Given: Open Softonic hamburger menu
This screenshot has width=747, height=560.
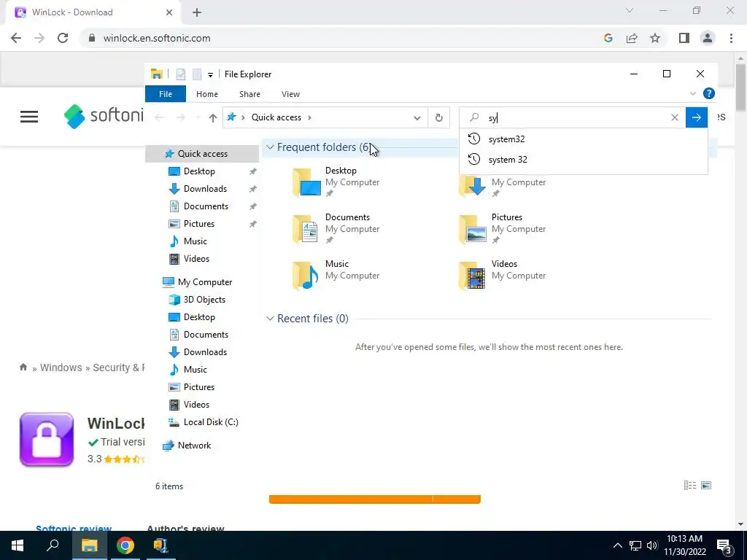Looking at the screenshot, I should coord(29,117).
